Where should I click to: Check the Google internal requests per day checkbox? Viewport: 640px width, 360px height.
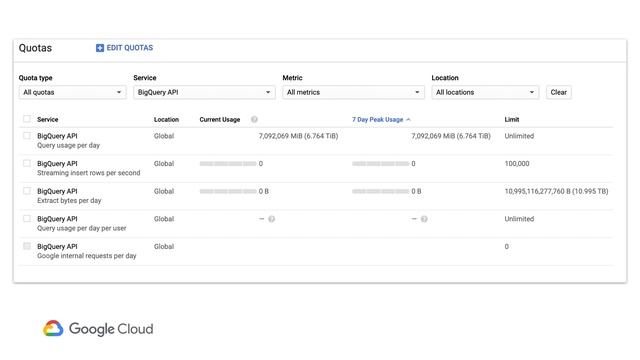click(27, 246)
